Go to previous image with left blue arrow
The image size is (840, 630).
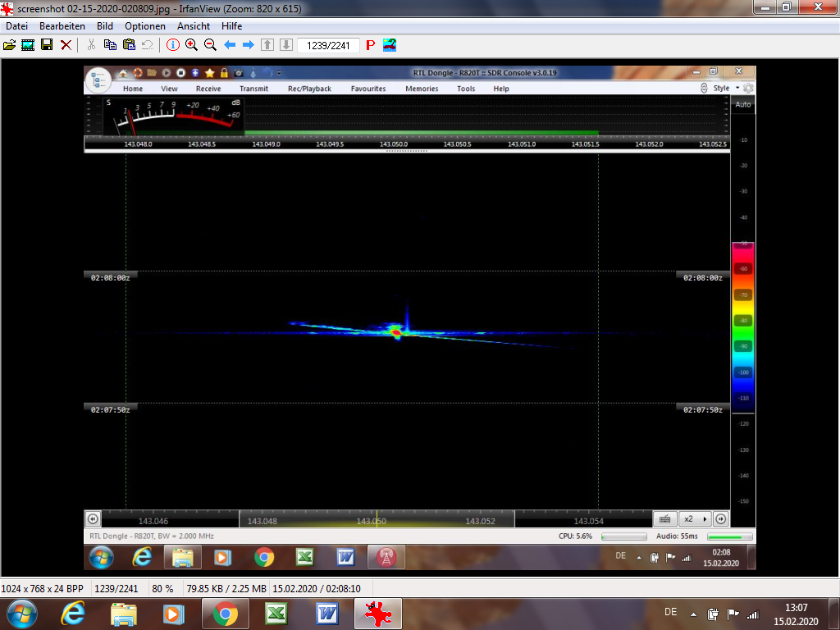(230, 45)
